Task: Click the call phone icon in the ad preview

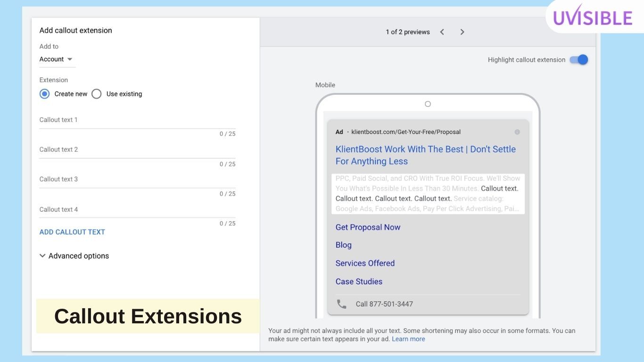Action: 341,304
